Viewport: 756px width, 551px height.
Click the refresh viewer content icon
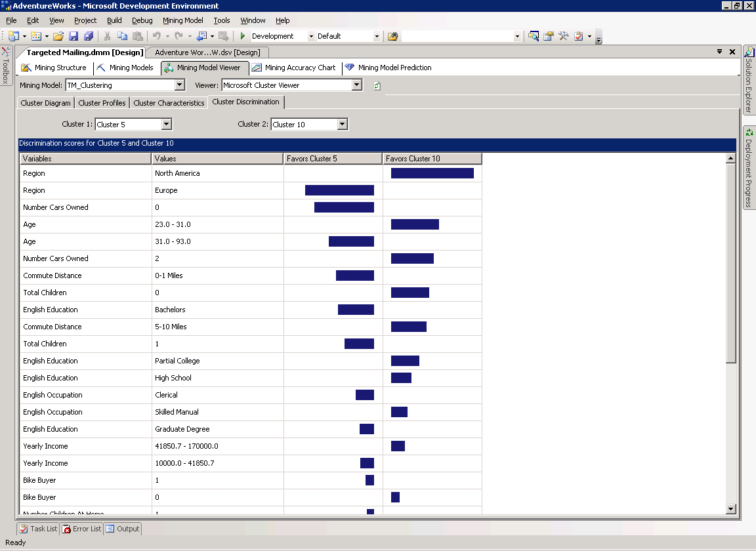377,86
